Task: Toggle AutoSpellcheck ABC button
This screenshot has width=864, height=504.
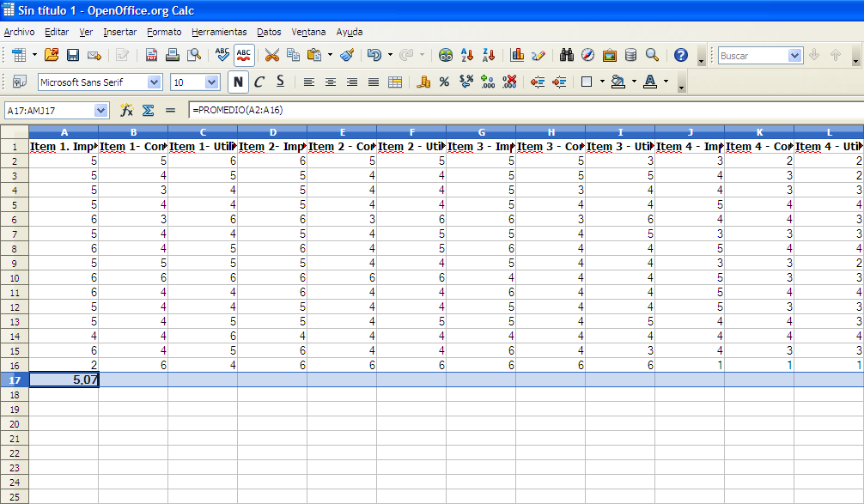Action: (244, 55)
